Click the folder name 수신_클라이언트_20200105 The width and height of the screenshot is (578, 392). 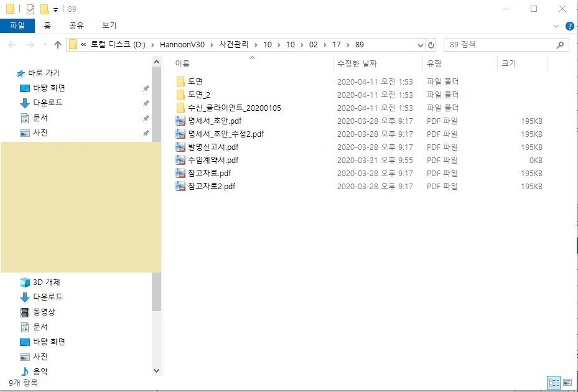click(235, 108)
